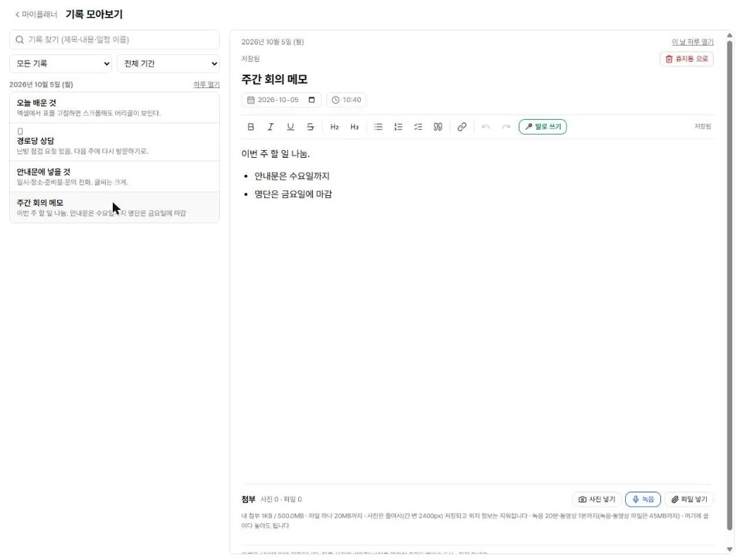The width and height of the screenshot is (740, 560).
Task: Move the memo to trash with 휴지통 으로
Action: 686,59
